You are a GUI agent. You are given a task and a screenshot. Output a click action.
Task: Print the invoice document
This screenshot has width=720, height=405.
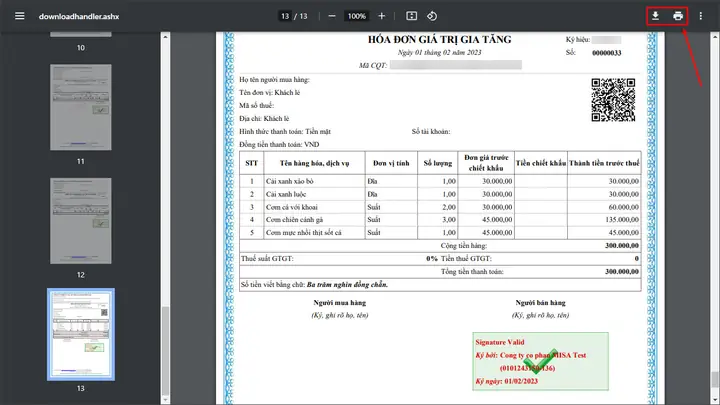[678, 16]
